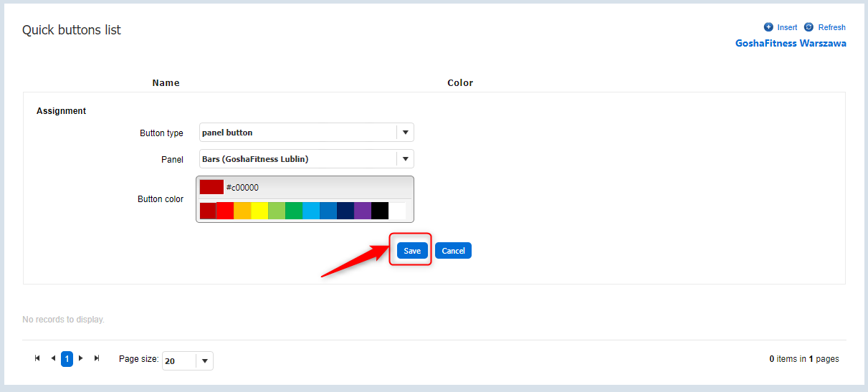
Task: Pick the yellow color swatch
Action: [259, 211]
